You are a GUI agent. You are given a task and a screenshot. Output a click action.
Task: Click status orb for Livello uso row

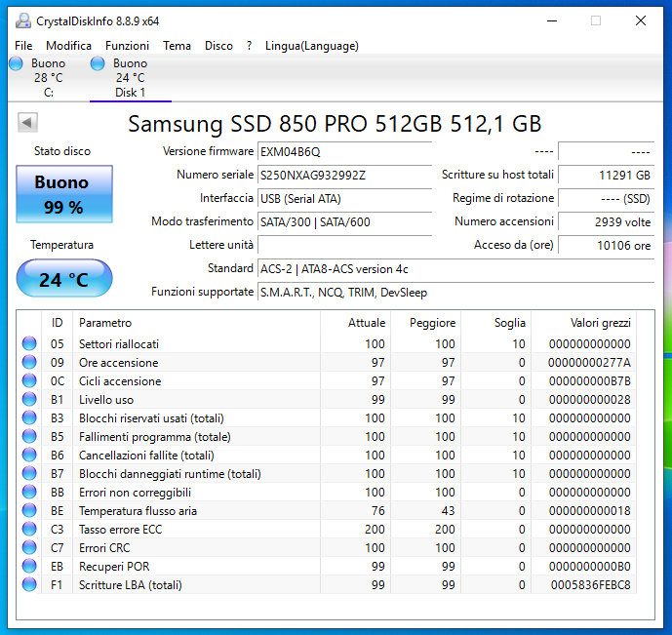(29, 399)
